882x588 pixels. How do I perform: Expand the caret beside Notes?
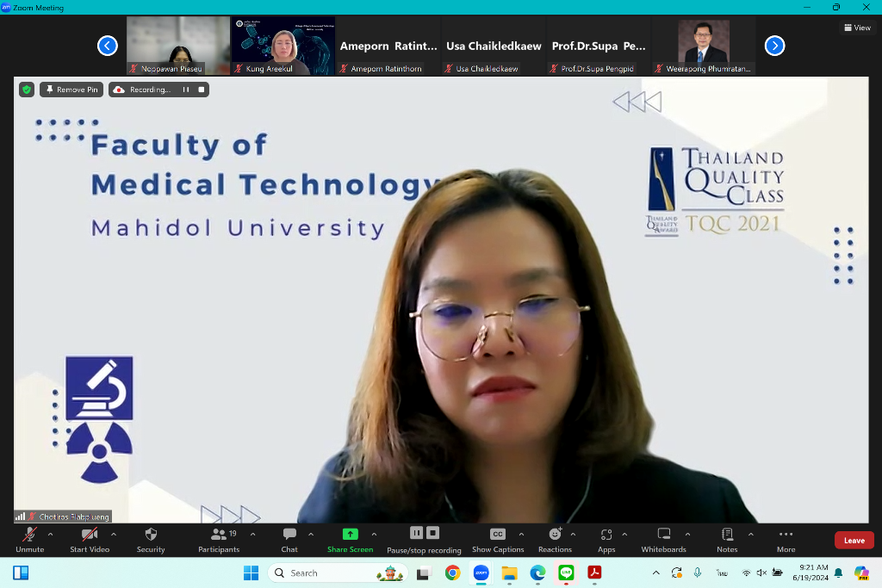751,534
